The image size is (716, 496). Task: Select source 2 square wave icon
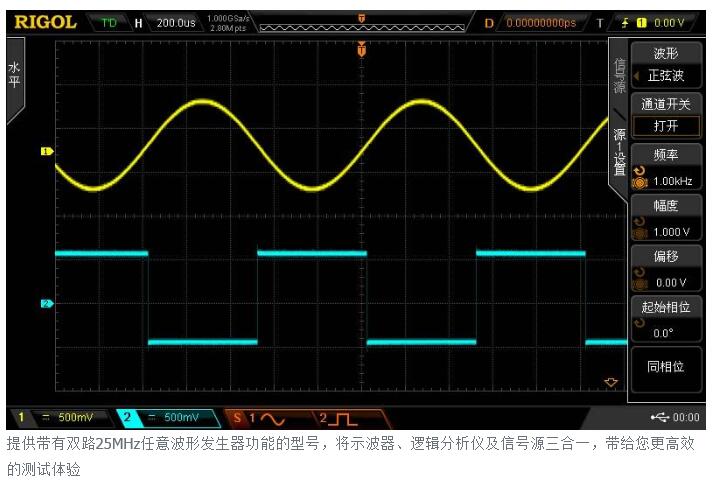[339, 417]
